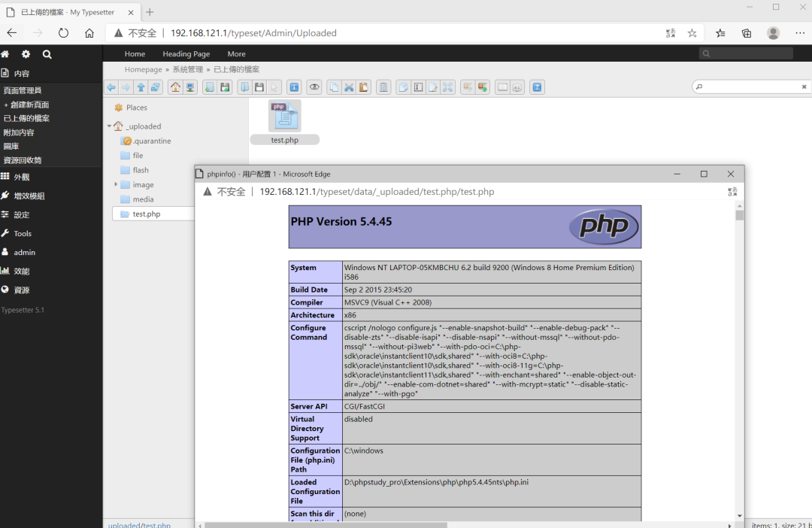812x528 pixels.
Task: Click 系統管理 breadcrumb link
Action: (187, 69)
